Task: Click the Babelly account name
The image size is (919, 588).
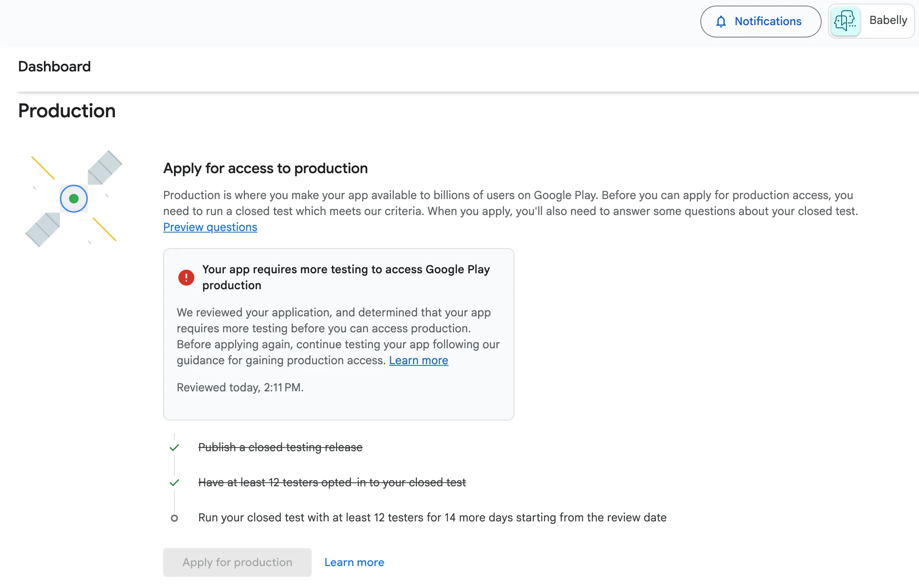Action: (x=887, y=20)
